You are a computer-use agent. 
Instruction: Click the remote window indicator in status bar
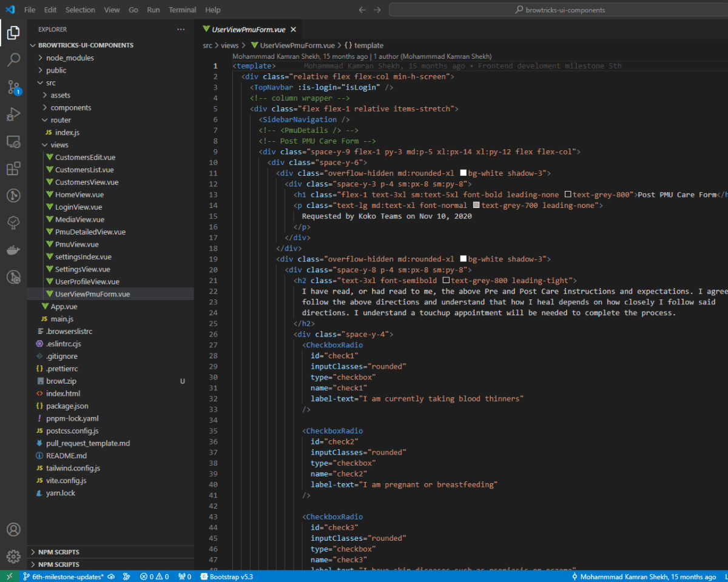(9, 577)
